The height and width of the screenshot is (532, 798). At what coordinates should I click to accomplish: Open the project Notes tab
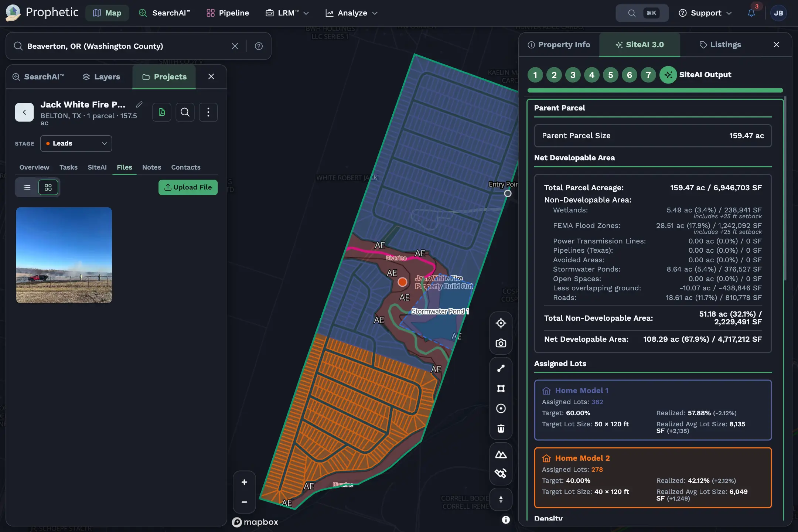click(x=151, y=167)
